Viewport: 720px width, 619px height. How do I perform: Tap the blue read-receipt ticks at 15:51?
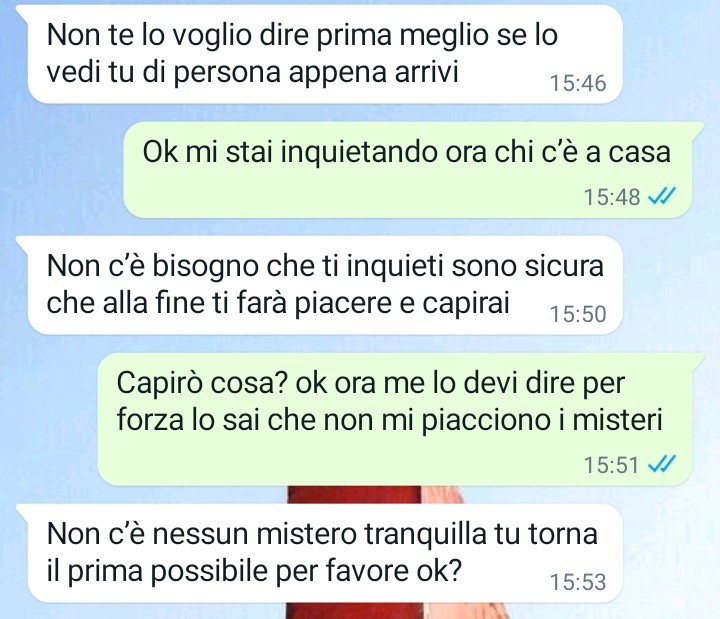coord(662,464)
